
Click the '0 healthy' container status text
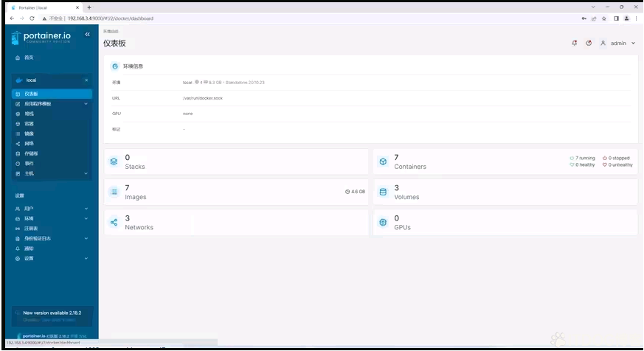[x=585, y=165]
